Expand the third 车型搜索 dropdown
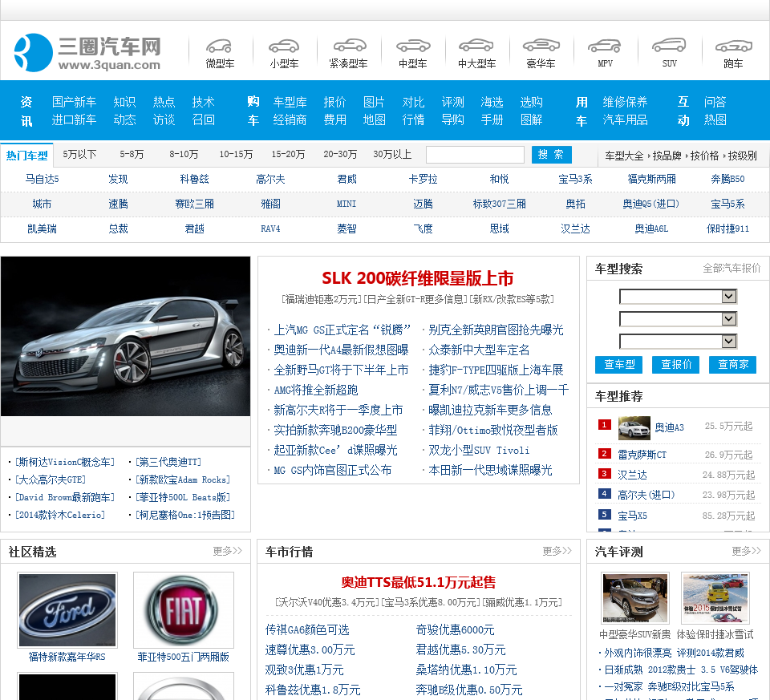This screenshot has width=770, height=700. coord(678,341)
